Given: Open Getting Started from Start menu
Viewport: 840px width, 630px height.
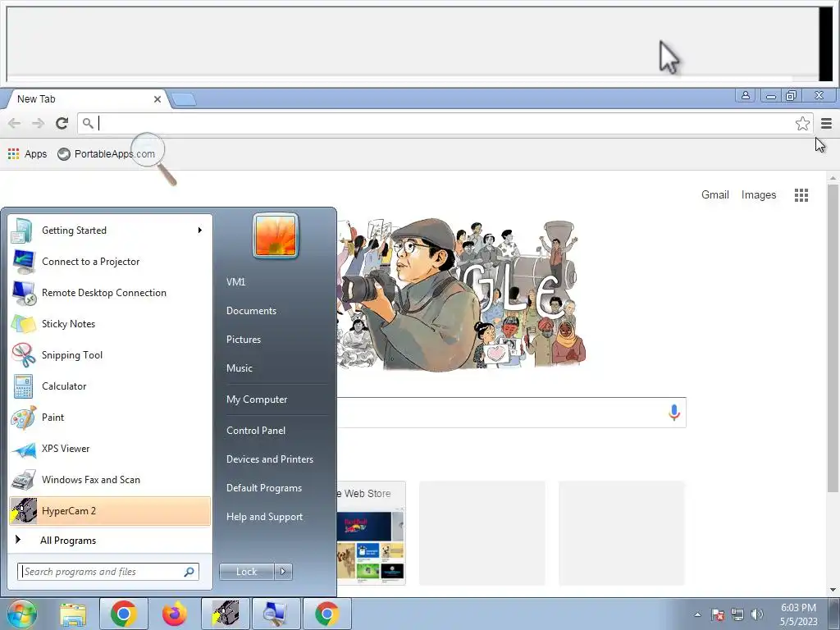Looking at the screenshot, I should tap(110, 231).
